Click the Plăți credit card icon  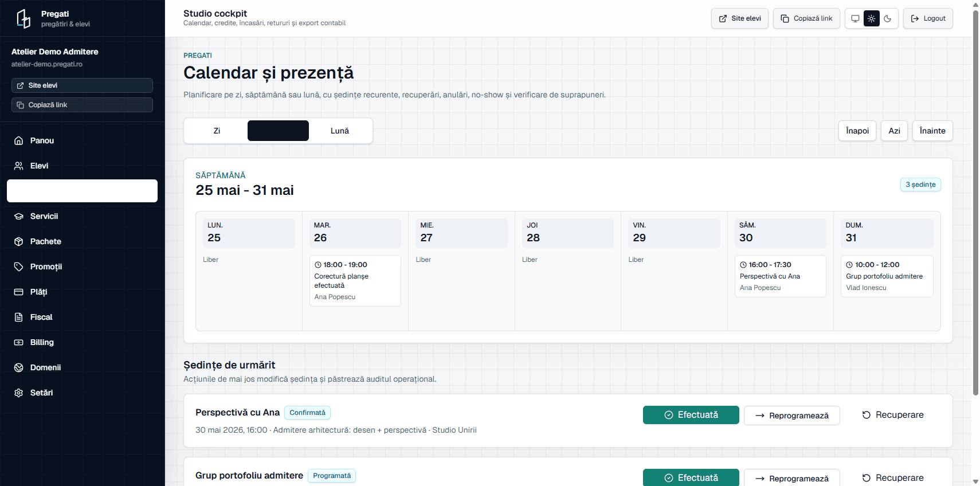click(x=19, y=292)
